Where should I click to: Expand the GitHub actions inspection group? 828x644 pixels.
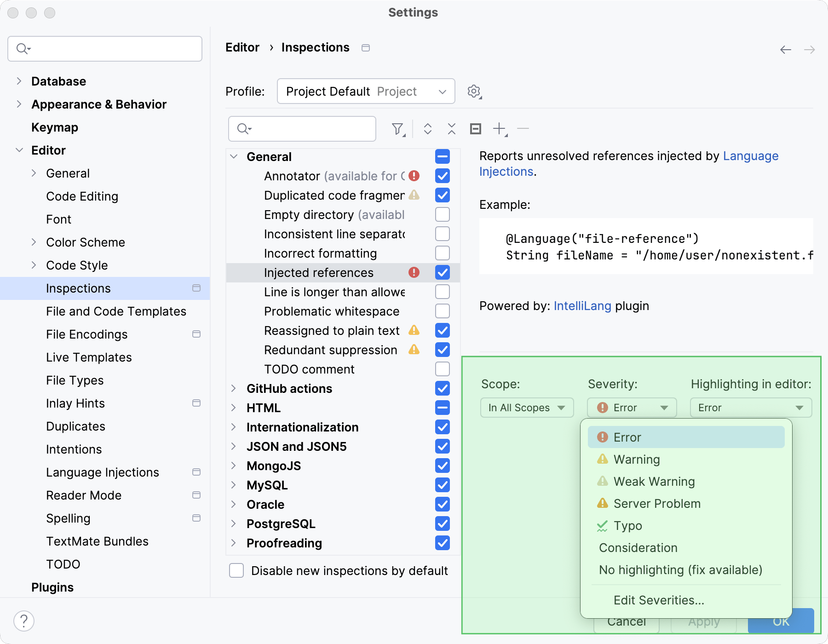tap(234, 389)
